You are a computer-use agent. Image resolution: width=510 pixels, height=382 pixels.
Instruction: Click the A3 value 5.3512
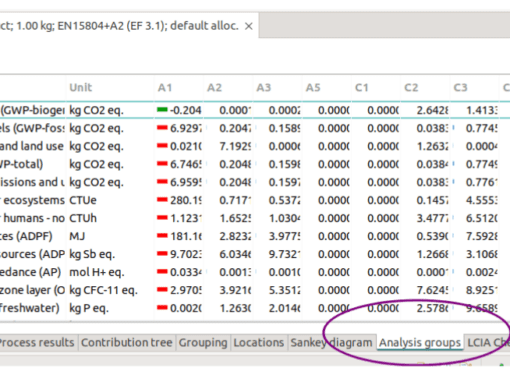pyautogui.click(x=285, y=290)
